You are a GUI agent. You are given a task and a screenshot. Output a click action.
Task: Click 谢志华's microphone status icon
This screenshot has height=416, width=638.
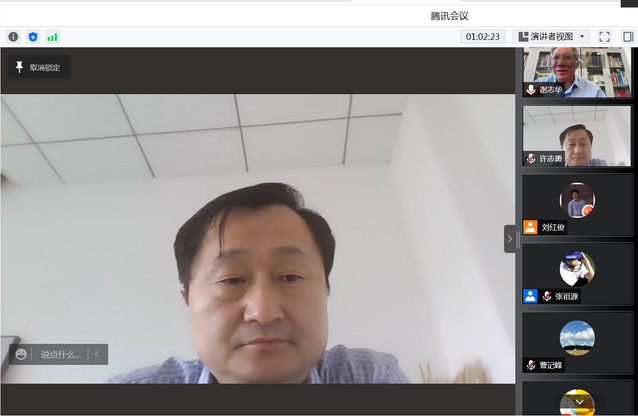point(531,90)
